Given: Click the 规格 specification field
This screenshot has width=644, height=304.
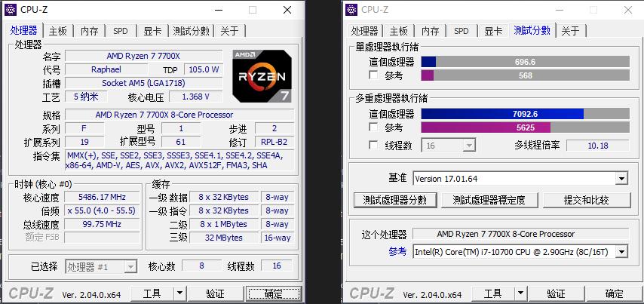Looking at the screenshot, I should point(179,115).
